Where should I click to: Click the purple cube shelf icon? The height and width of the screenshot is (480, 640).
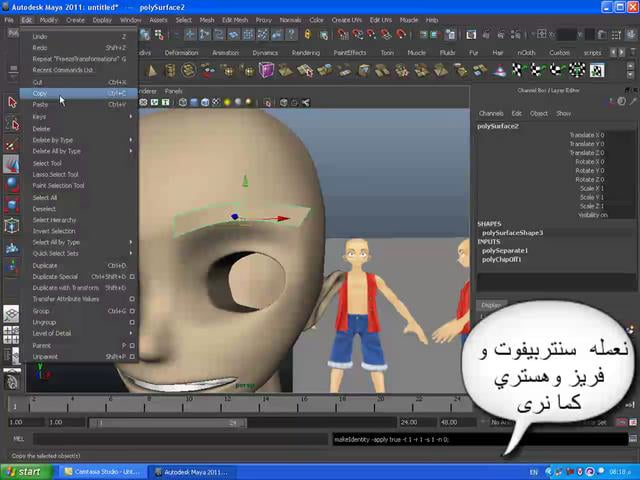click(x=266, y=70)
